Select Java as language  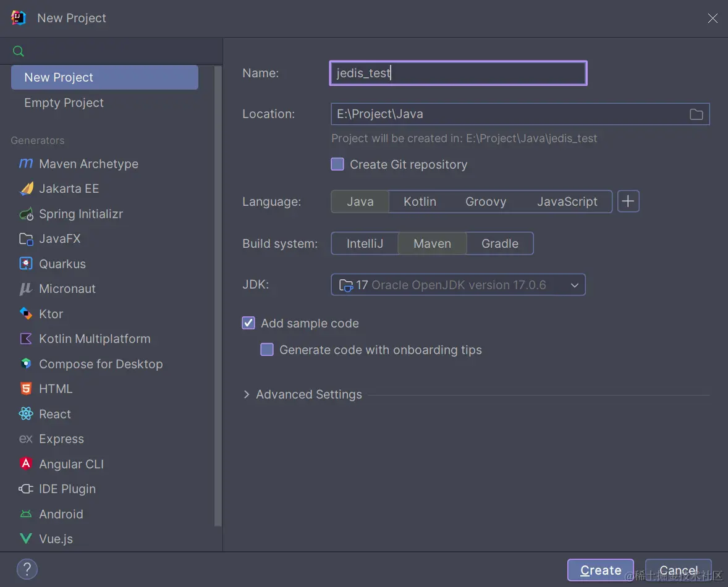click(x=360, y=201)
